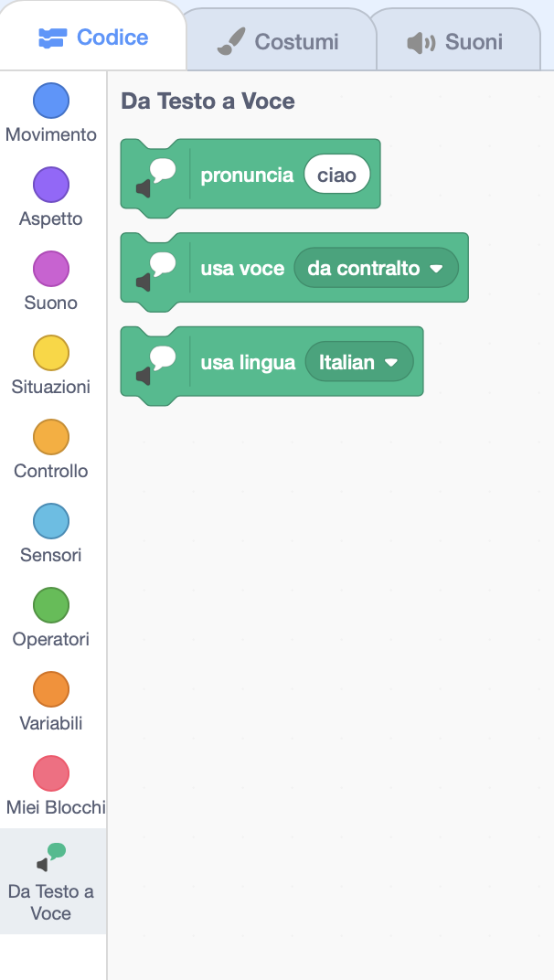Click speech icon on pronuncia block
554x980 pixels.
tap(156, 176)
